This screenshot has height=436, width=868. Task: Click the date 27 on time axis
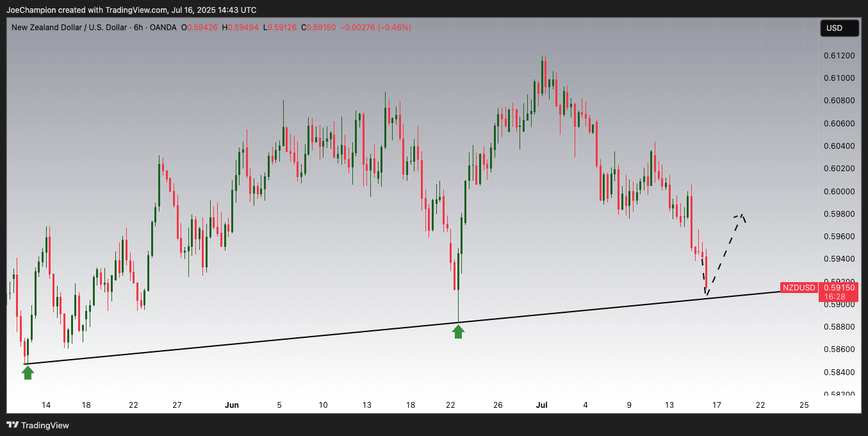click(177, 405)
